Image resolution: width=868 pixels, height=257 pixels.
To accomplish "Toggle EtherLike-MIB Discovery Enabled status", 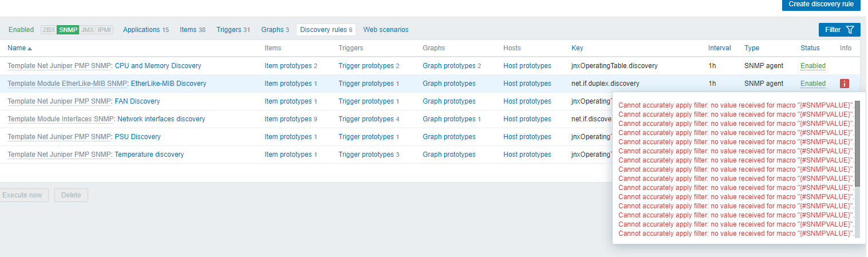I will [x=812, y=84].
